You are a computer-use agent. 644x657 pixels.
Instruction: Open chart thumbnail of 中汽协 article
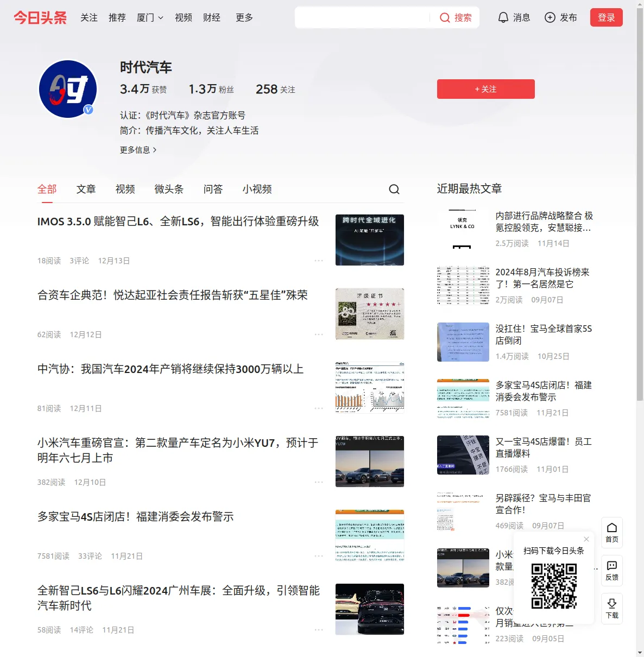(x=370, y=388)
